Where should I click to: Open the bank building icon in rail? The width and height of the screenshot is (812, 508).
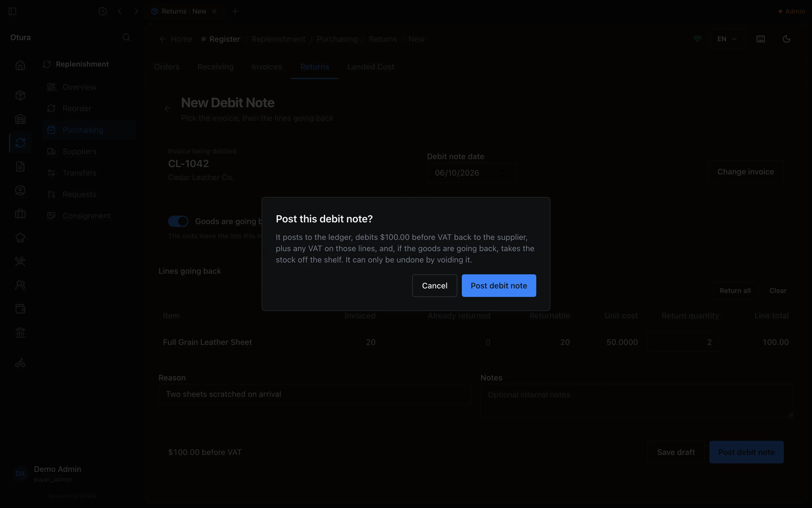[20, 333]
